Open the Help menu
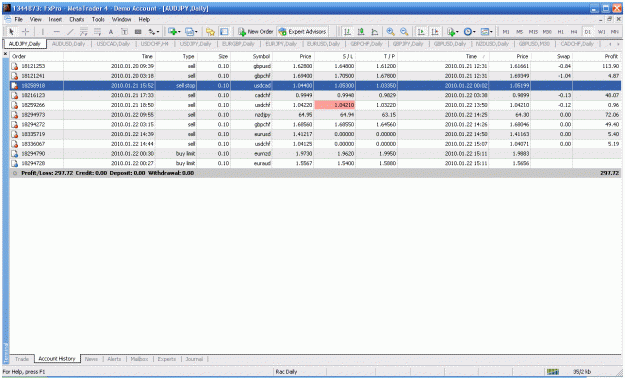This screenshot has height=378, width=625. click(144, 19)
